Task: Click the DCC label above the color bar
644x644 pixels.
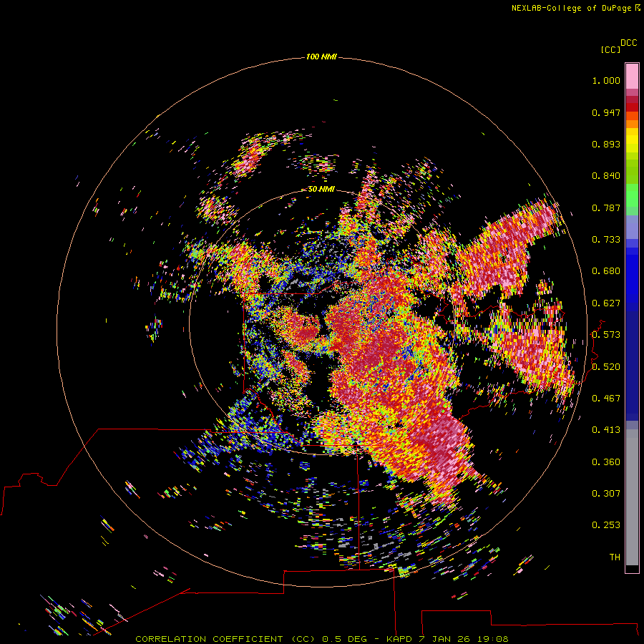Action: 629,43
